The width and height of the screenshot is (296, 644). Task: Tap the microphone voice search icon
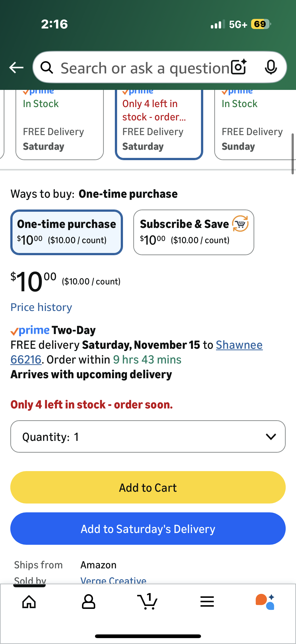(x=271, y=67)
